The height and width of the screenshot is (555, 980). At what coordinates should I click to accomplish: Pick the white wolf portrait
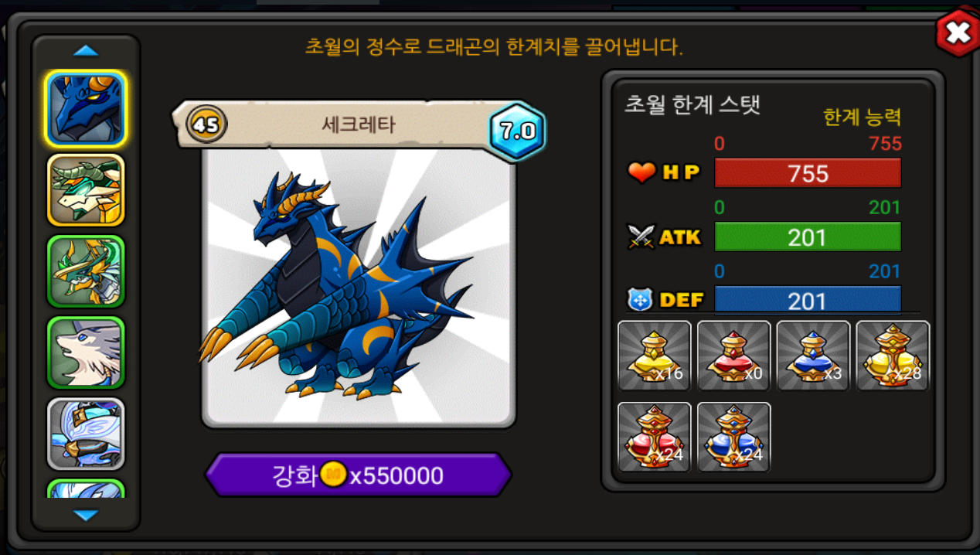[86, 352]
